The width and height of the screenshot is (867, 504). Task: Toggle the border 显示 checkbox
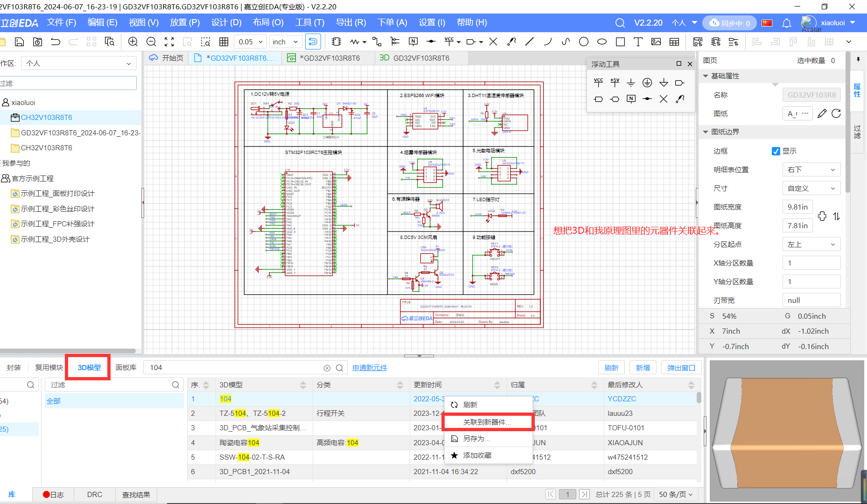coord(776,151)
